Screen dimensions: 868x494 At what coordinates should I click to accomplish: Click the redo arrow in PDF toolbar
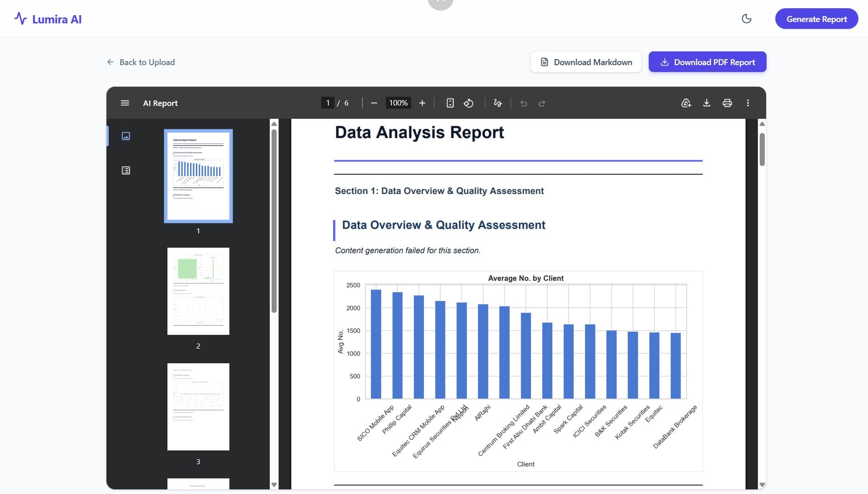[x=542, y=103]
